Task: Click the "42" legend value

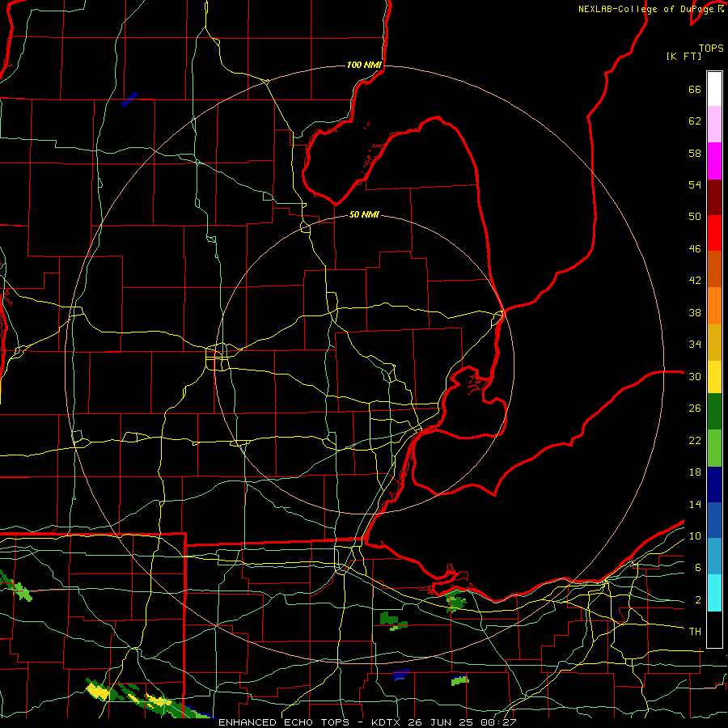Action: [x=695, y=281]
